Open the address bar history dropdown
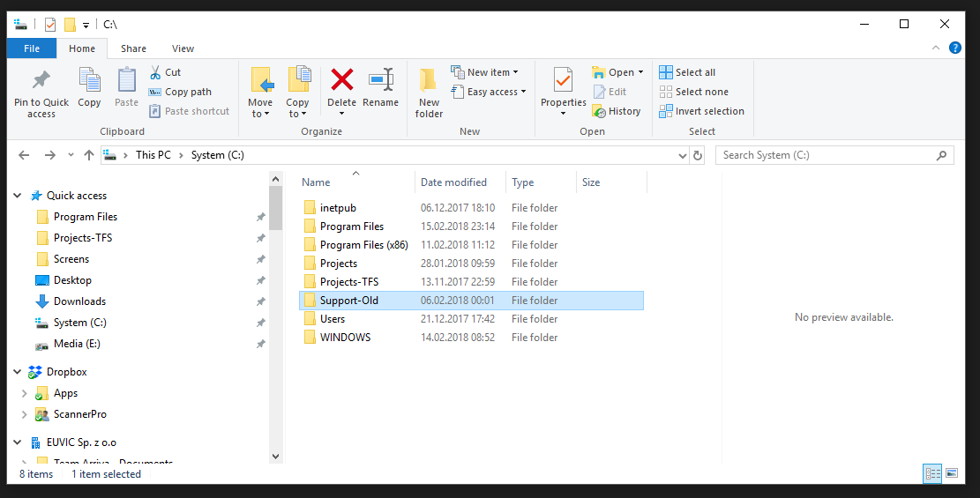980x498 pixels. click(x=682, y=155)
